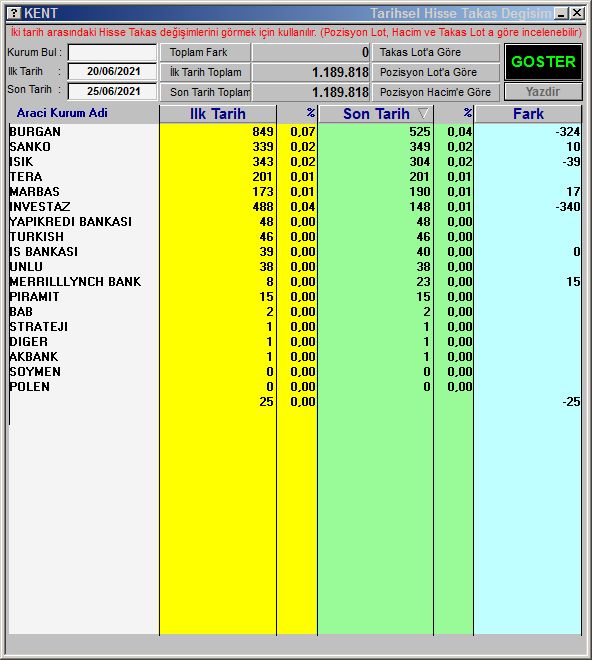Click the Ilk Tarih date field 20/06/2021

point(112,72)
